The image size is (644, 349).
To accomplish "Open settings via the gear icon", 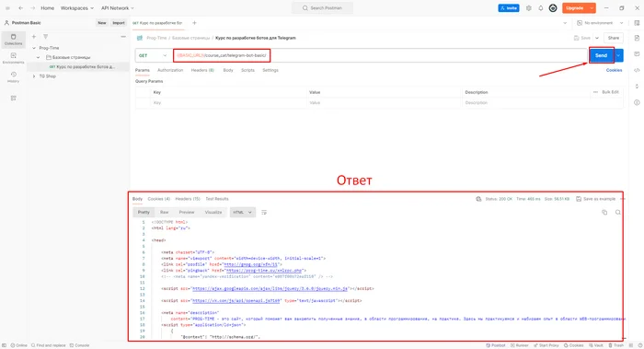I will point(529,7).
